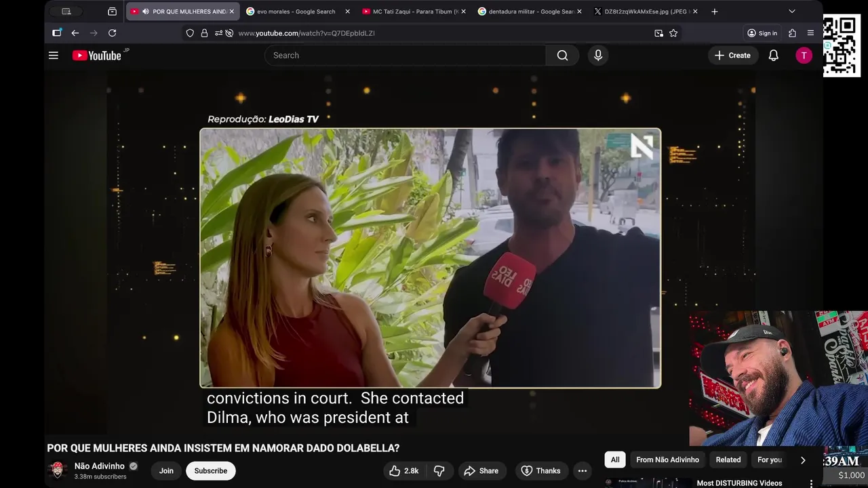Show site security padlock info
868x488 pixels.
click(204, 33)
